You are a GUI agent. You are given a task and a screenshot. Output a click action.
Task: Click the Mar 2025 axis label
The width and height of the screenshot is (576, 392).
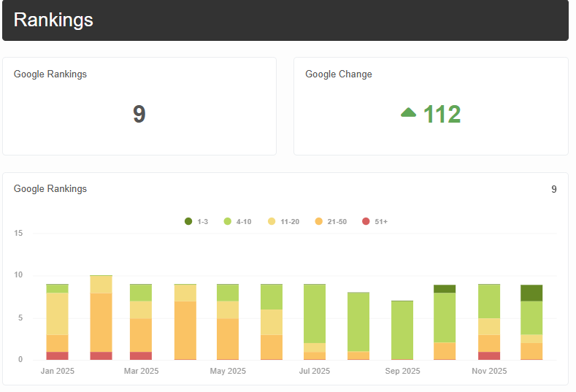click(141, 371)
